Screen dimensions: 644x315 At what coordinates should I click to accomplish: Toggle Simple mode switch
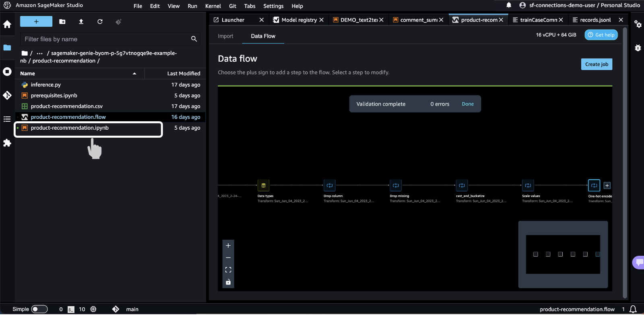pyautogui.click(x=39, y=309)
